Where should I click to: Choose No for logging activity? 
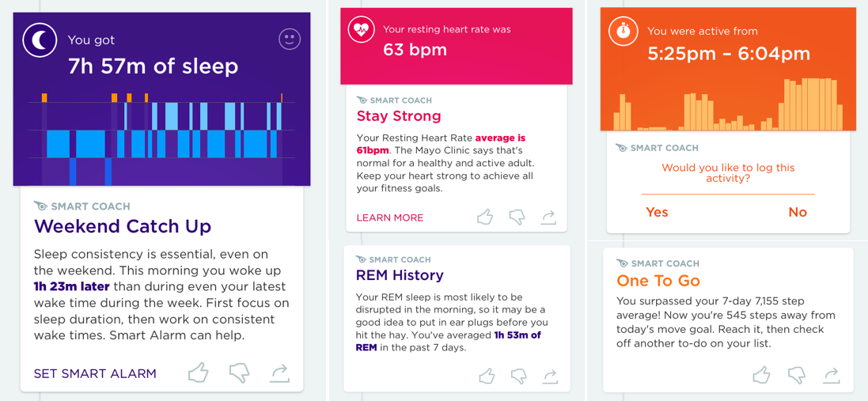798,213
